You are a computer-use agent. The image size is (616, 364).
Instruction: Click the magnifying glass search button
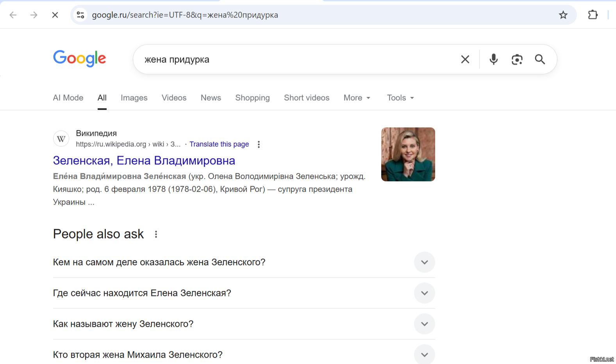(540, 59)
